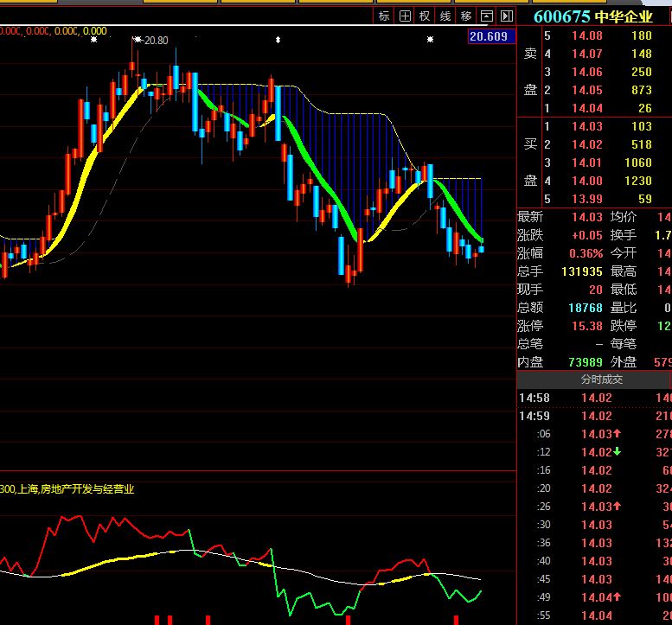Viewport: 672px width, 625px height.
Task: Click the info star marker above 20.80 peak
Action: click(x=138, y=40)
